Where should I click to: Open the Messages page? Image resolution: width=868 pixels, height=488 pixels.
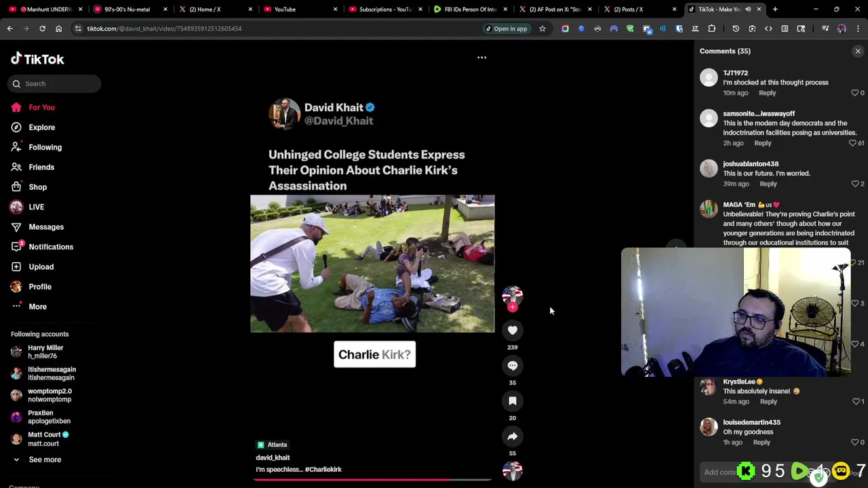(37, 227)
